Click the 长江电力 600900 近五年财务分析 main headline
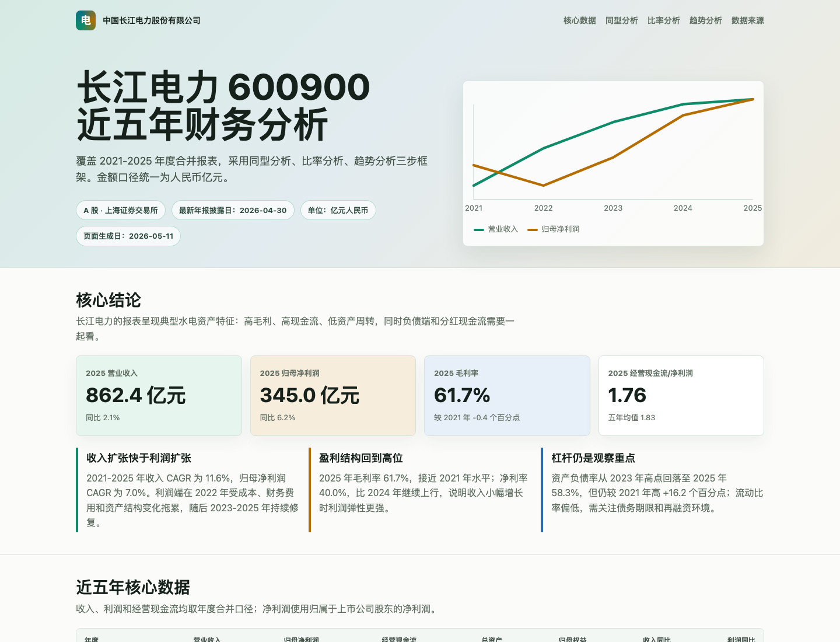Viewport: 840px width, 642px height. coord(223,106)
